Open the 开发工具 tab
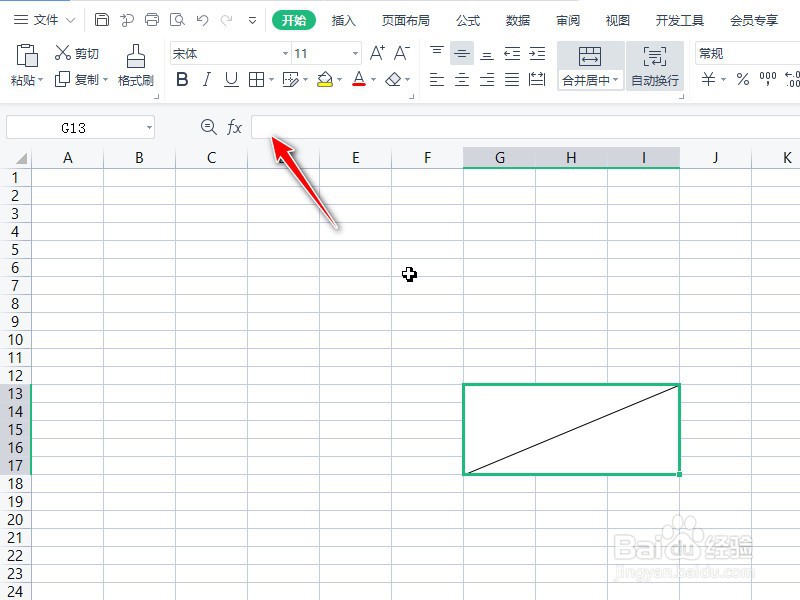 (680, 20)
